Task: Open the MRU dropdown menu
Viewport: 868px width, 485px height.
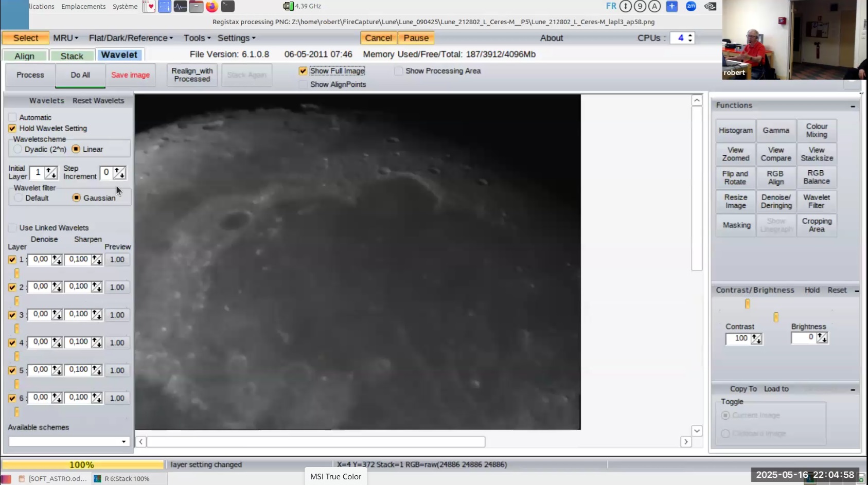Action: tap(65, 38)
